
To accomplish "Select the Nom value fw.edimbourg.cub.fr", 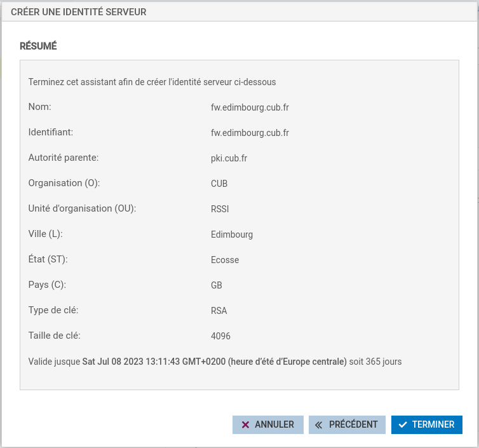I will pos(250,107).
